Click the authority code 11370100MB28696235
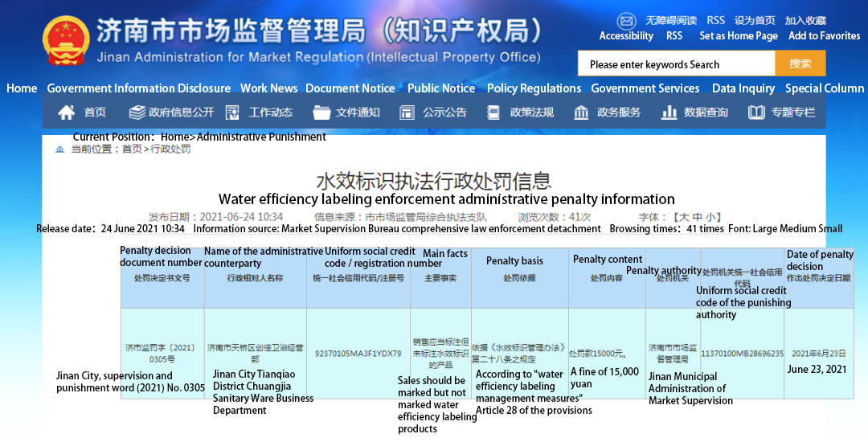868x442 pixels. [x=743, y=354]
